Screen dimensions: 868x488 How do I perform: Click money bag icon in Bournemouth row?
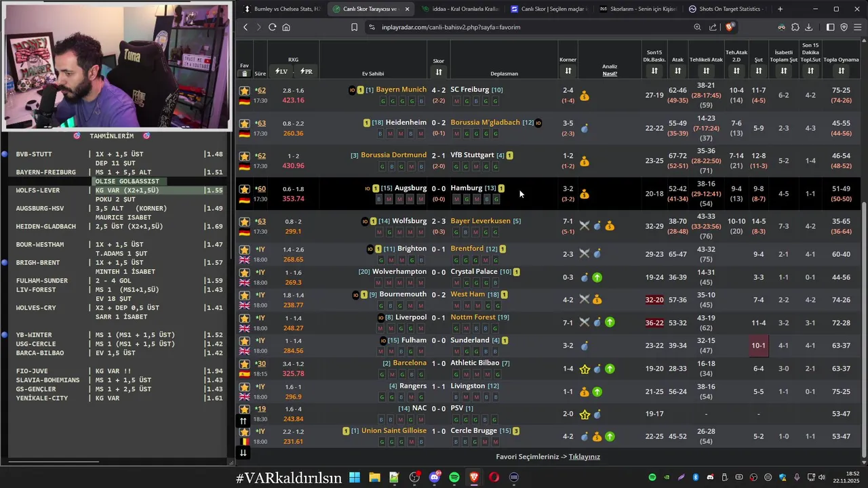click(597, 300)
